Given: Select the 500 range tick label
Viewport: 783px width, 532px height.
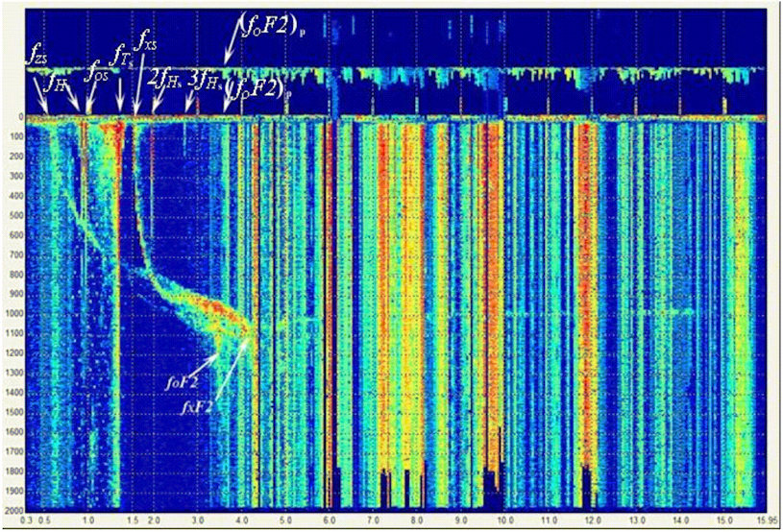Looking at the screenshot, I should tap(15, 215).
